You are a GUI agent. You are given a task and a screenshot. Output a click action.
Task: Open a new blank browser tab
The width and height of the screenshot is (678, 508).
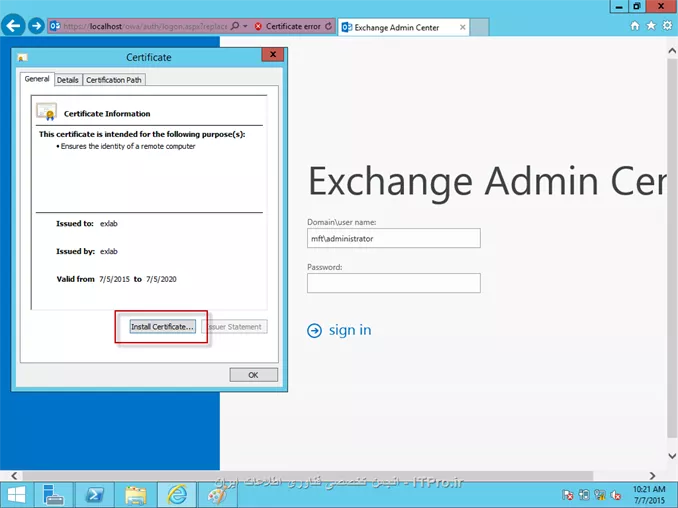pyautogui.click(x=479, y=27)
